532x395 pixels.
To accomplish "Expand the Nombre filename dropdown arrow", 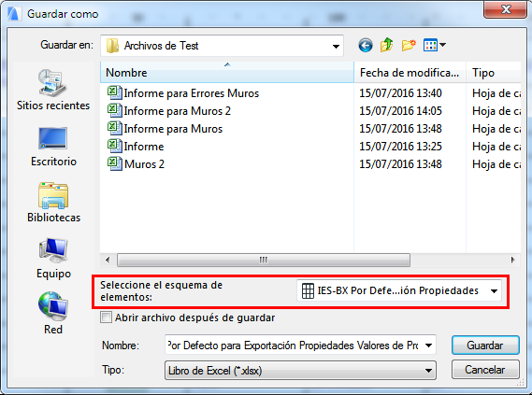I will (x=428, y=346).
